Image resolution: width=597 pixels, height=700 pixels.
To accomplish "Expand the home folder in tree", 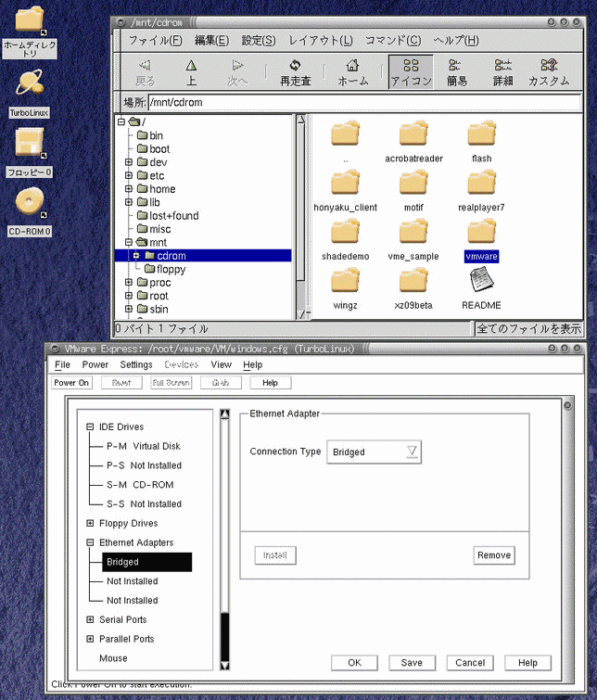I will click(129, 189).
